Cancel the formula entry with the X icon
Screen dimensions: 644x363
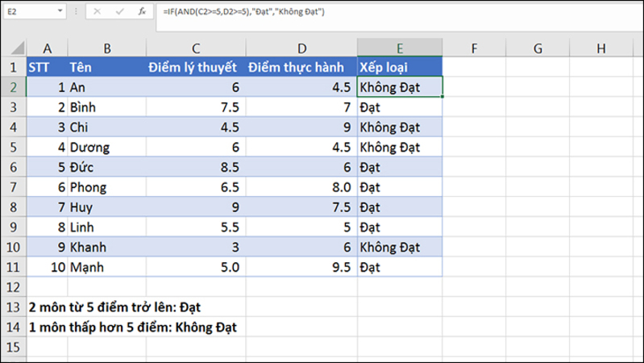click(97, 11)
